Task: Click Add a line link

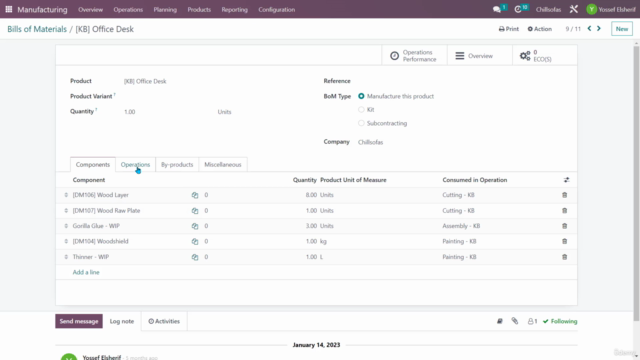Action: pos(86,272)
